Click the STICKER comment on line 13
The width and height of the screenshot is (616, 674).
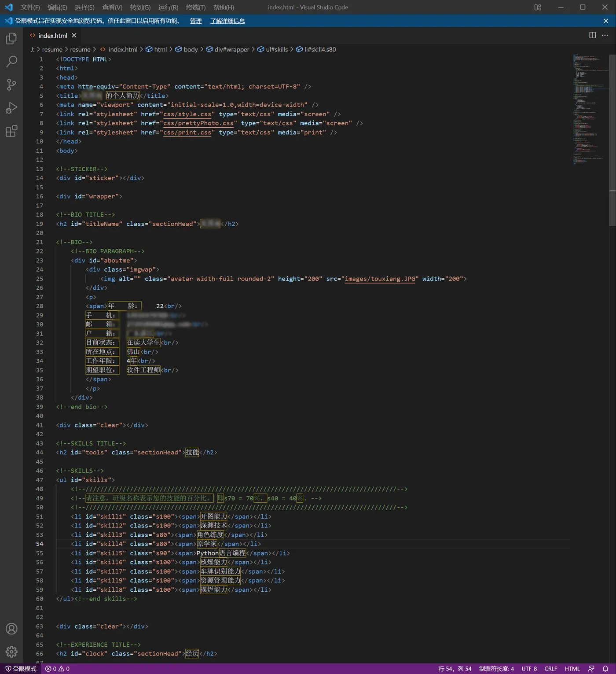pyautogui.click(x=82, y=169)
